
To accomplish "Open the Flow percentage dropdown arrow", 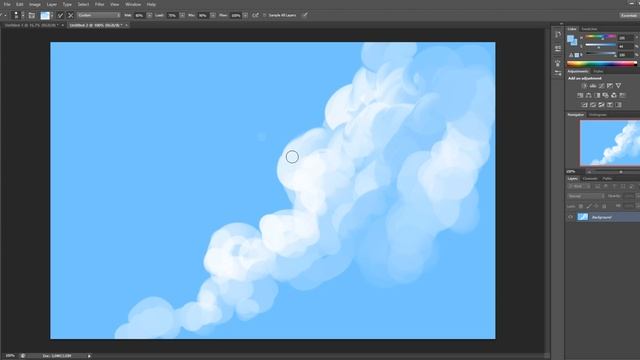I will (x=245, y=15).
